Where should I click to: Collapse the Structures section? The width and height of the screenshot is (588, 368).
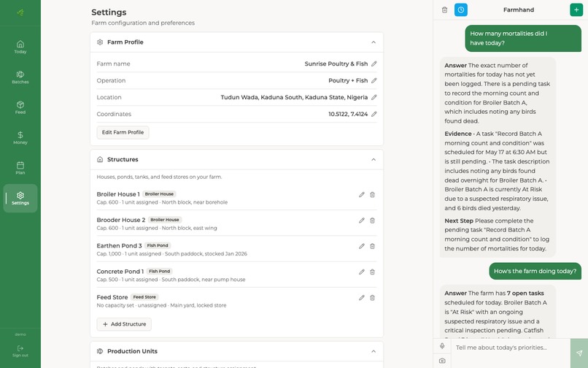tap(374, 160)
